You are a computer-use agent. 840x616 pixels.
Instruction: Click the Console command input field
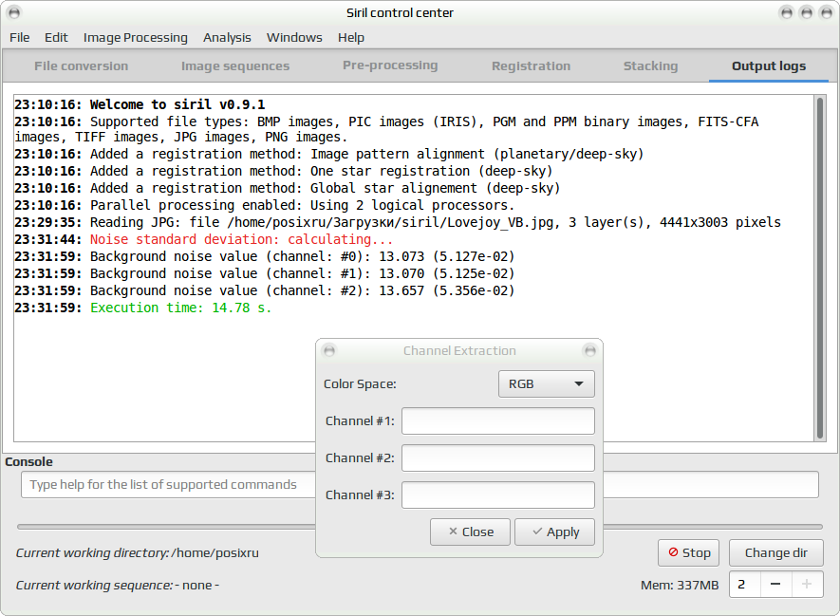(x=420, y=485)
